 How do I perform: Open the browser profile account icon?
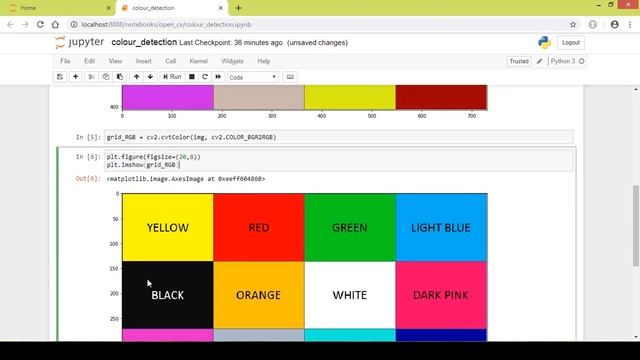615,24
